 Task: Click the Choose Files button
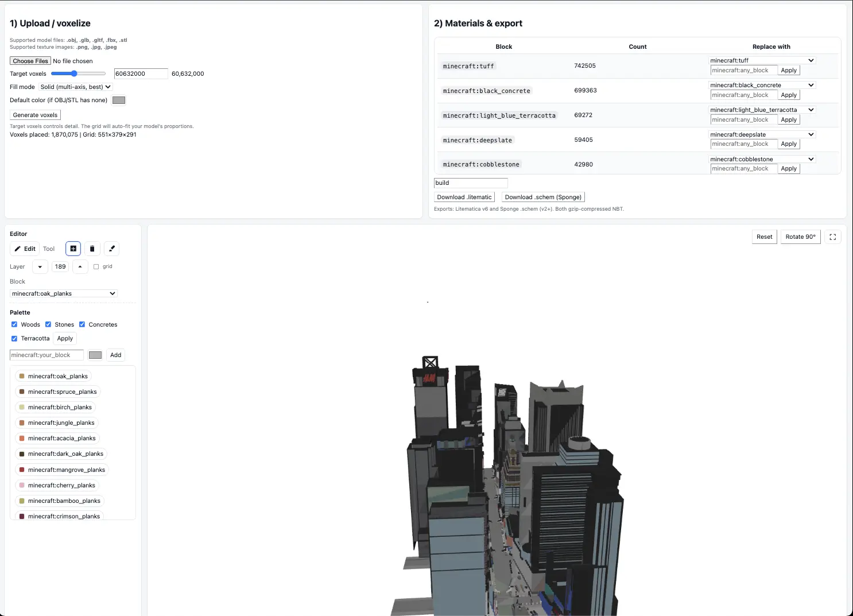point(30,61)
